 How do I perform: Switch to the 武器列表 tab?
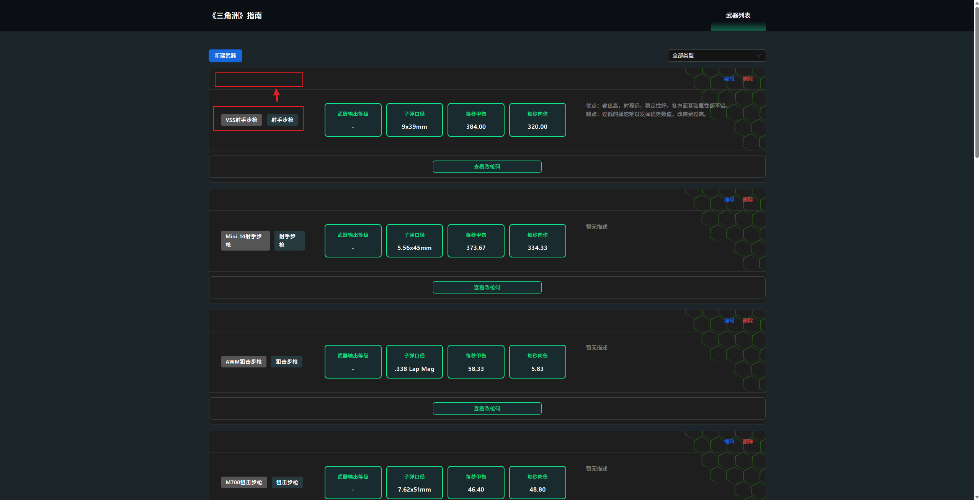[738, 15]
